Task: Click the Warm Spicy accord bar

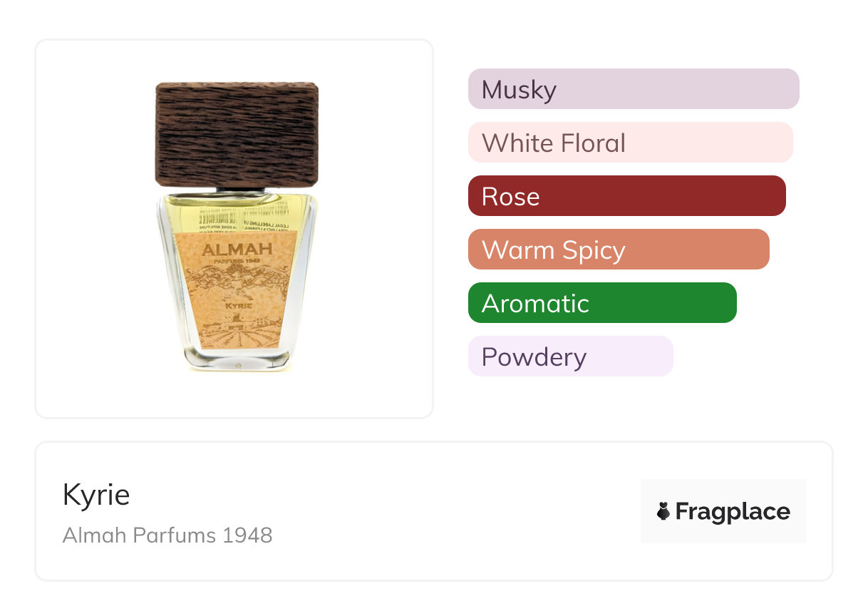Action: pos(618,250)
